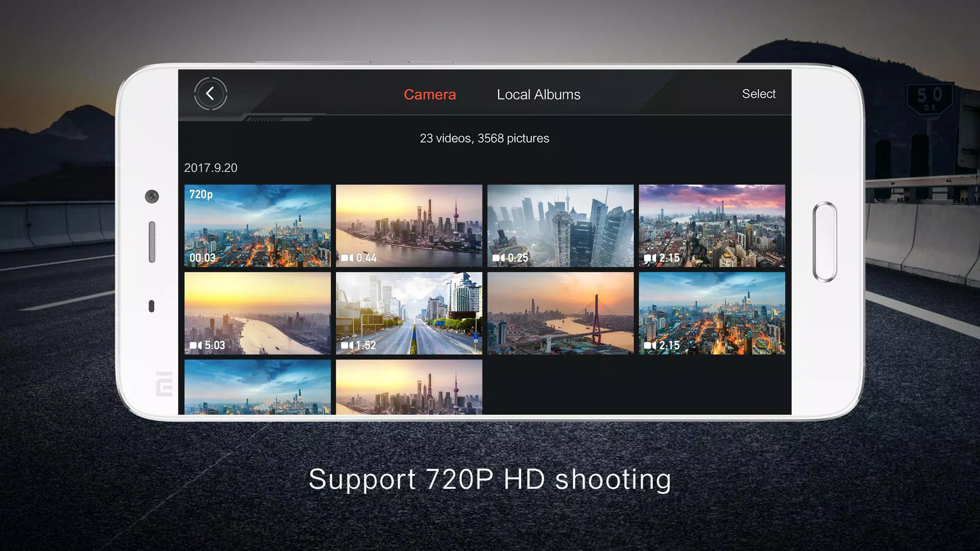Image resolution: width=980 pixels, height=551 pixels.
Task: Open partially visible blue sky thumbnail in third row
Action: tap(257, 387)
